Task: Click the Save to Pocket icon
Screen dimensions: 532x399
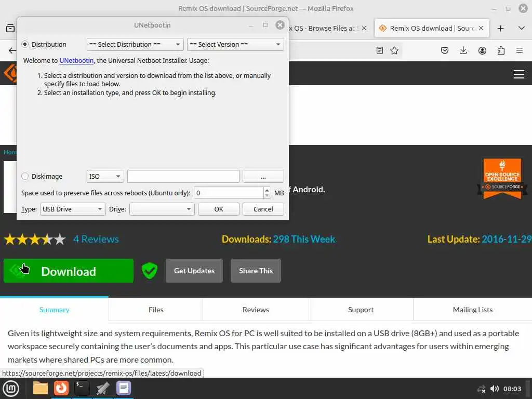Action: click(x=445, y=50)
